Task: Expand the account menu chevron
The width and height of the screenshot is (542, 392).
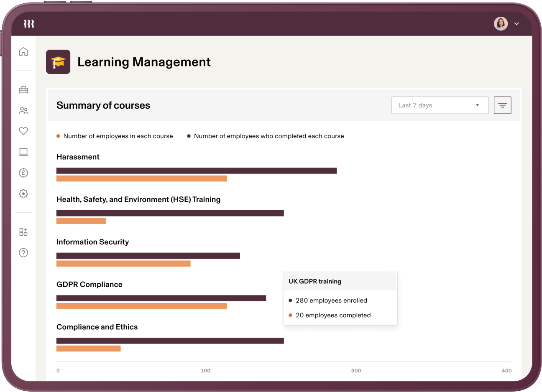Action: point(516,24)
